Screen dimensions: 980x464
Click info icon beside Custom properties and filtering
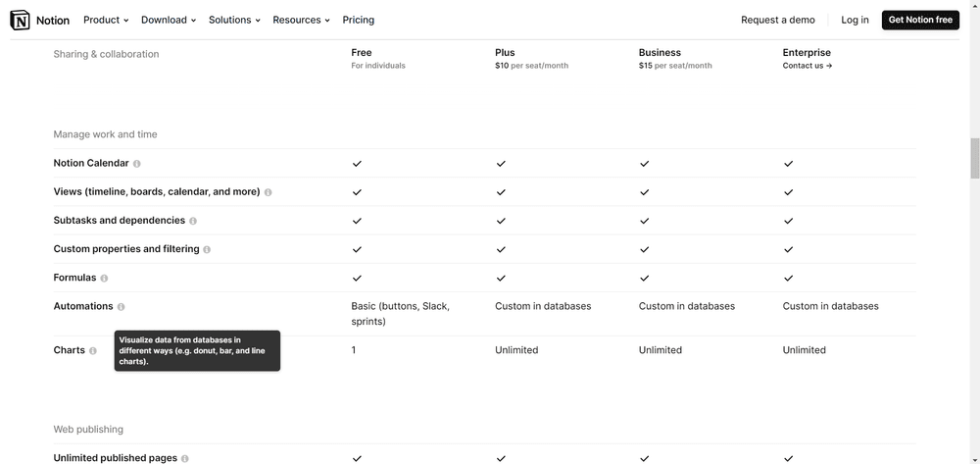pyautogui.click(x=207, y=249)
